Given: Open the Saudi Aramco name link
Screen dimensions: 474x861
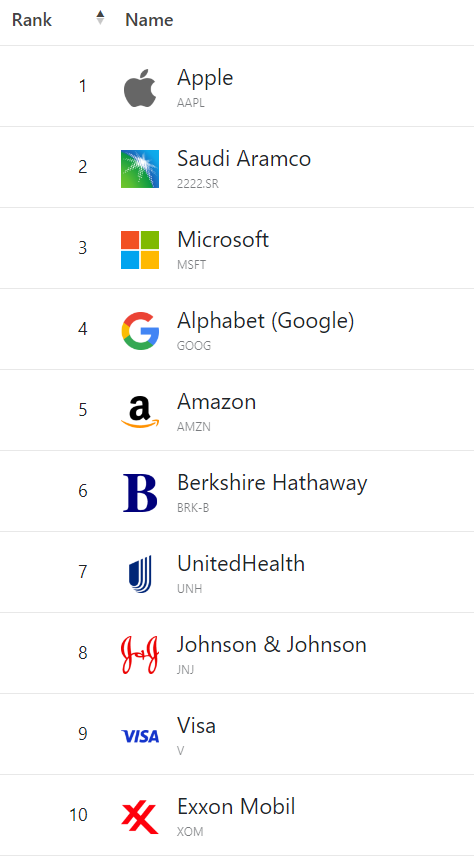Looking at the screenshot, I should (x=244, y=159).
